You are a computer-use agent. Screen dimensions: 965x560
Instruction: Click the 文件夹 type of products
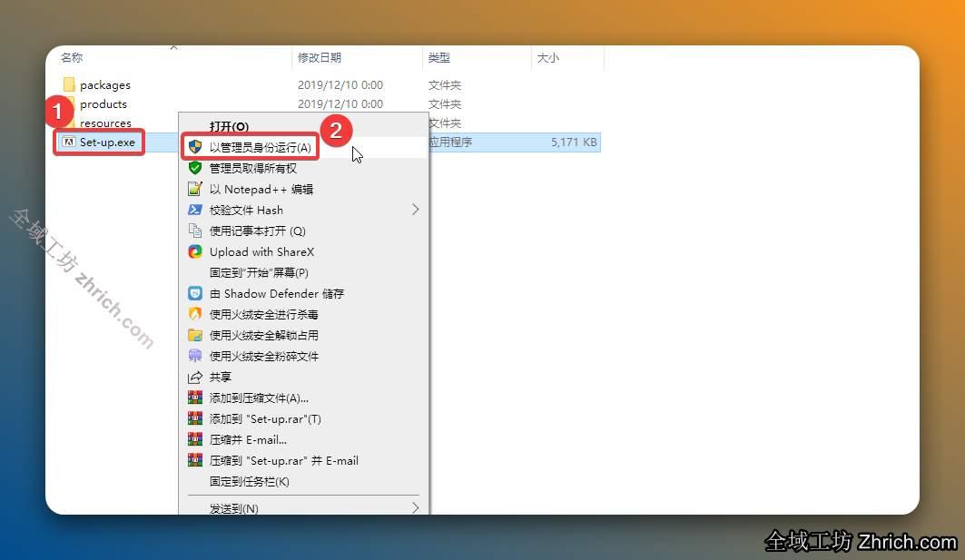point(444,104)
